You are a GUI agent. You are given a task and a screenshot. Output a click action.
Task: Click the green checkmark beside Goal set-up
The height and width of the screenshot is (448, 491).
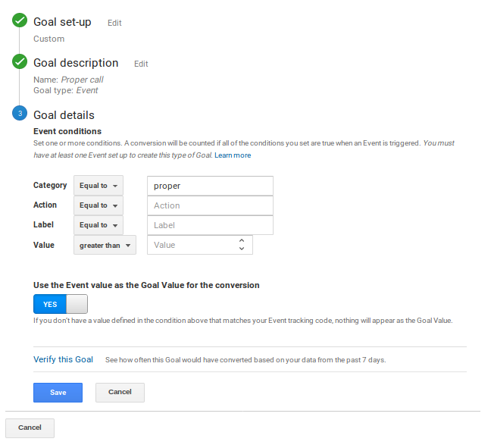tap(20, 21)
